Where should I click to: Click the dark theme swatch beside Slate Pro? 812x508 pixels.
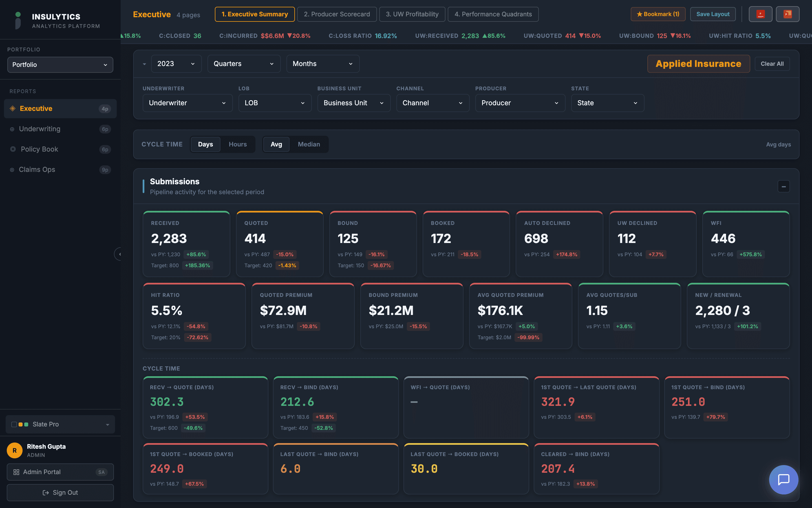coord(14,424)
